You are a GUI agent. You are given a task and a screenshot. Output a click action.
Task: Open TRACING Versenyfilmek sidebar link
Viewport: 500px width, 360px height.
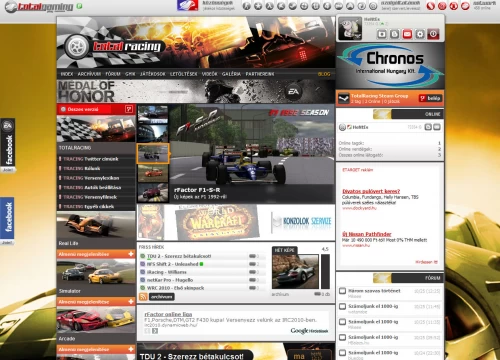click(90, 197)
